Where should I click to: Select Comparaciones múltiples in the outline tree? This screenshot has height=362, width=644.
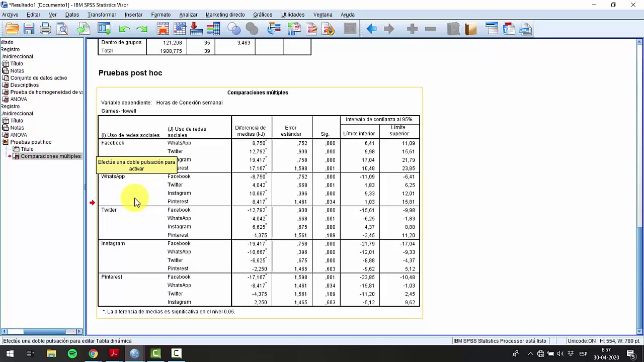click(50, 156)
